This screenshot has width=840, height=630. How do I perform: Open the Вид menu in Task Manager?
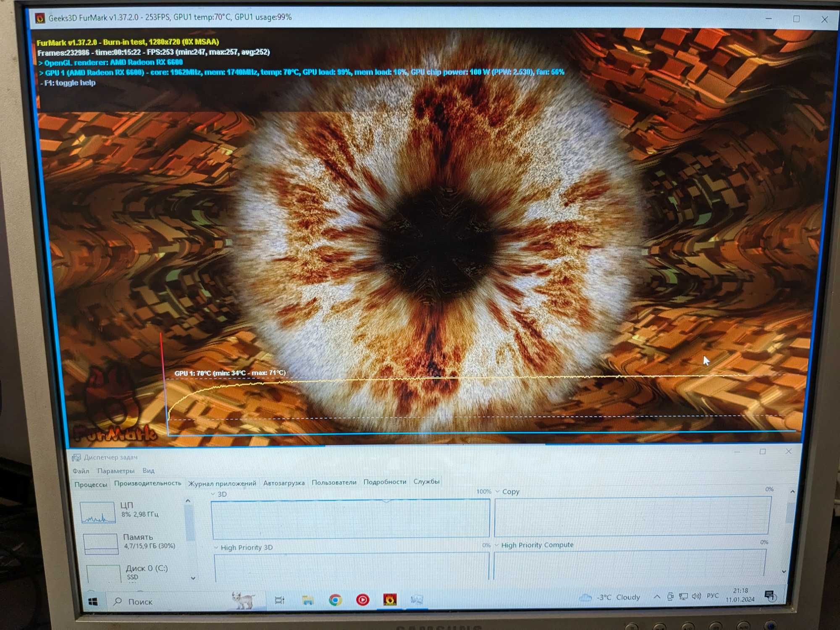(148, 471)
